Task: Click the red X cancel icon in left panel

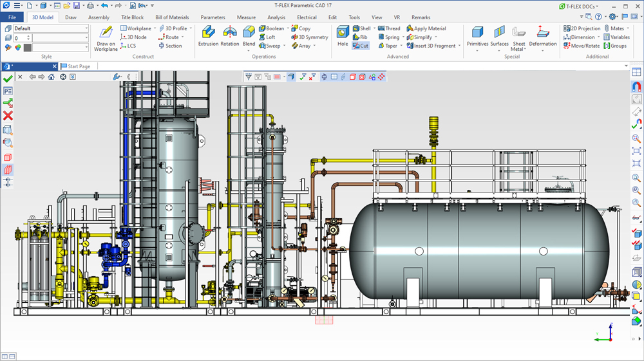Action: pyautogui.click(x=8, y=116)
